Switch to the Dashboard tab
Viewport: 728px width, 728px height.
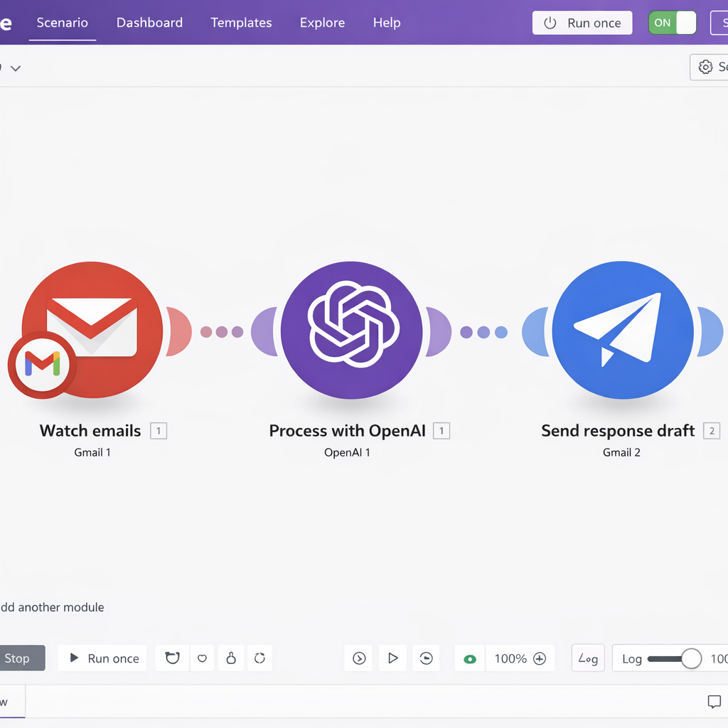pyautogui.click(x=149, y=23)
